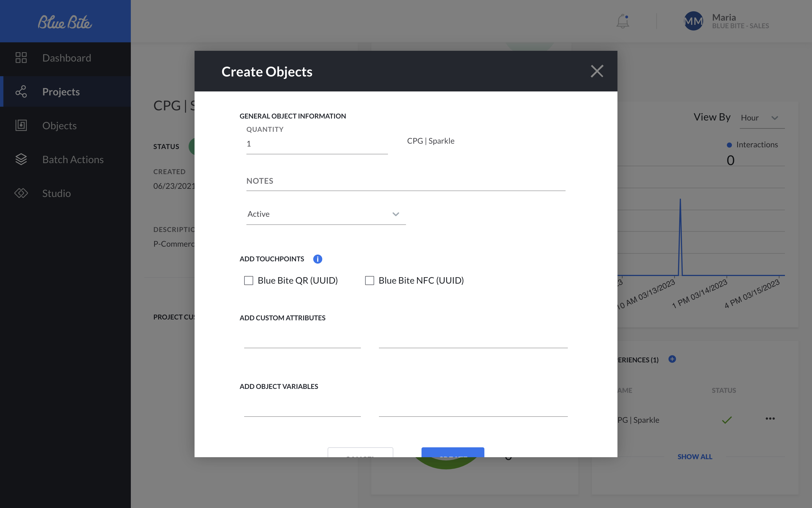Click the 'CPG | Sparkle' label in the dialog
The image size is (812, 508).
(431, 141)
